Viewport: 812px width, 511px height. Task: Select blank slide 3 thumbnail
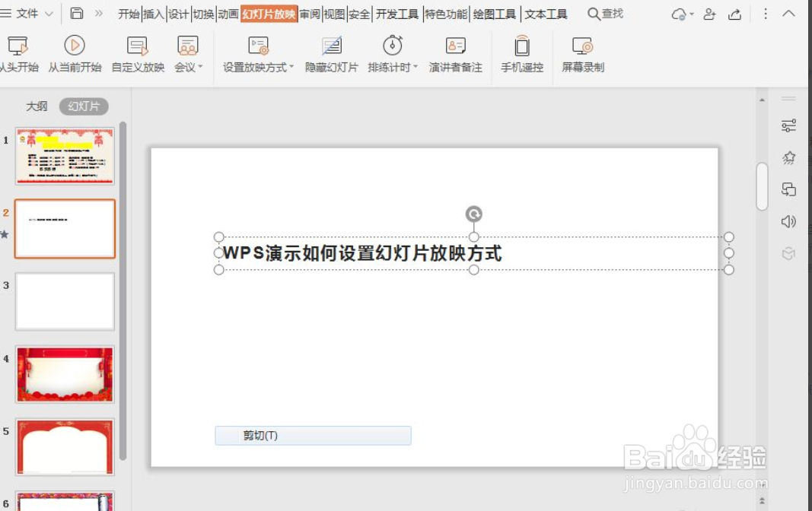click(x=65, y=302)
